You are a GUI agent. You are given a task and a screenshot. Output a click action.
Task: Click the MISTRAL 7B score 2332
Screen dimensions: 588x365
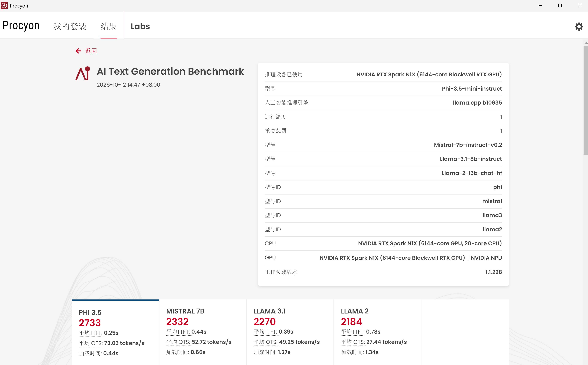(x=177, y=322)
